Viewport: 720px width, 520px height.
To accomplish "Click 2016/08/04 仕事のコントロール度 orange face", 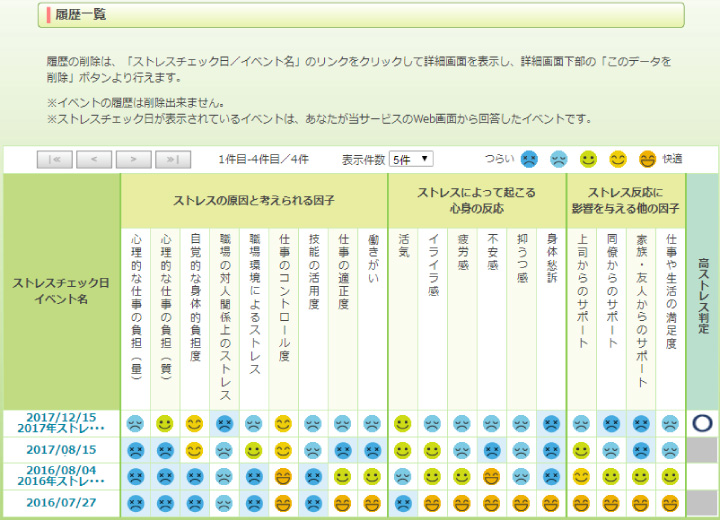I will [283, 477].
